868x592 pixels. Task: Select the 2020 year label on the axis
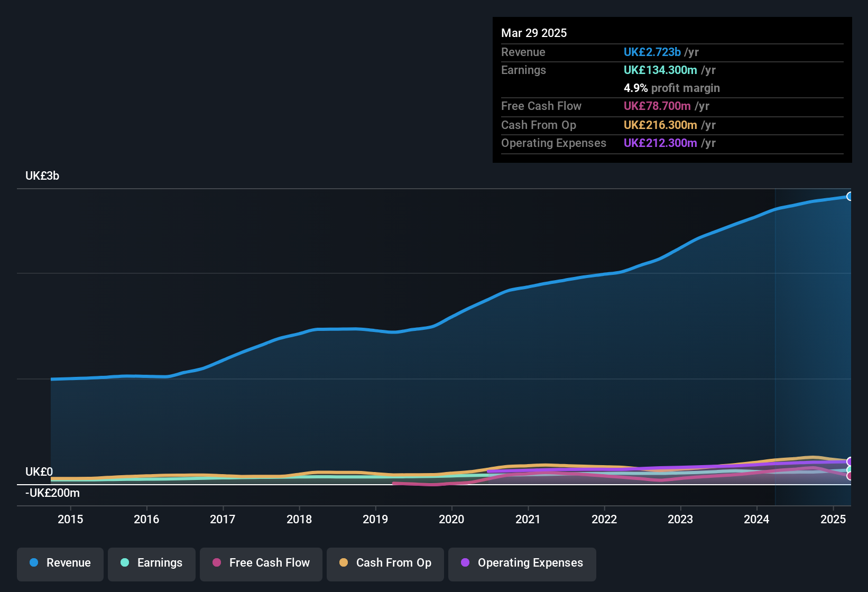click(x=452, y=520)
